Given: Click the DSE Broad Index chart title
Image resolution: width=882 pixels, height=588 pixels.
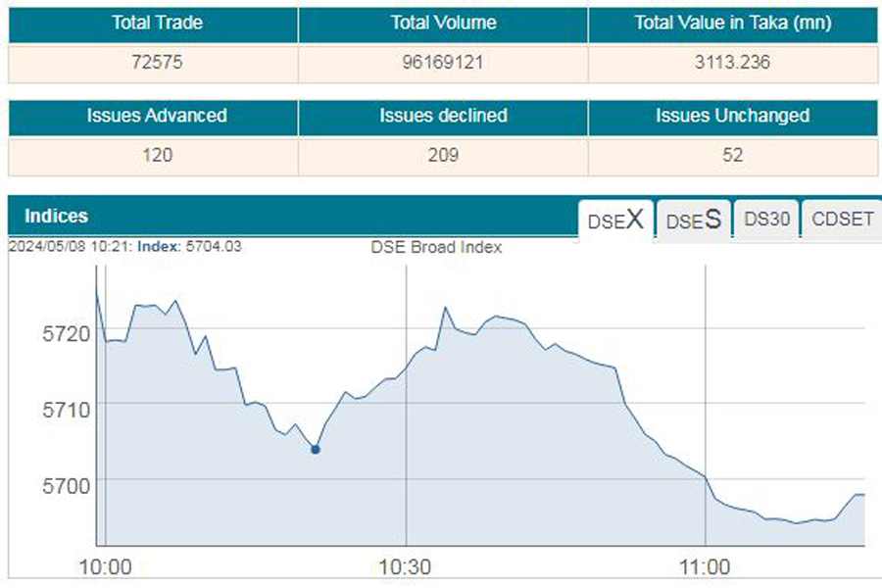Looking at the screenshot, I should 436,247.
